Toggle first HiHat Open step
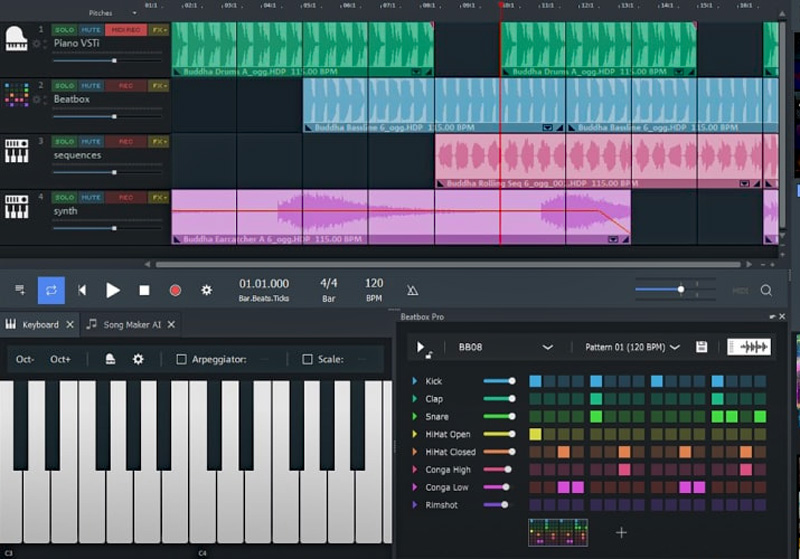This screenshot has width=800, height=559. [535, 434]
